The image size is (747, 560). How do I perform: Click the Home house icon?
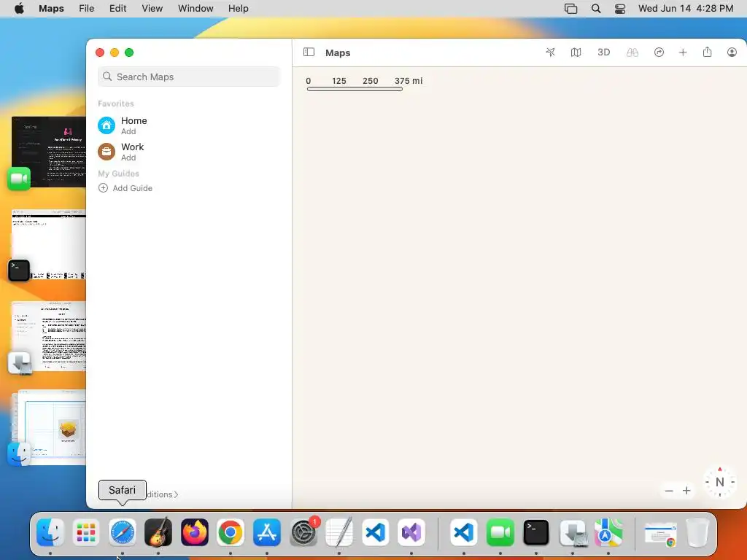pos(107,125)
